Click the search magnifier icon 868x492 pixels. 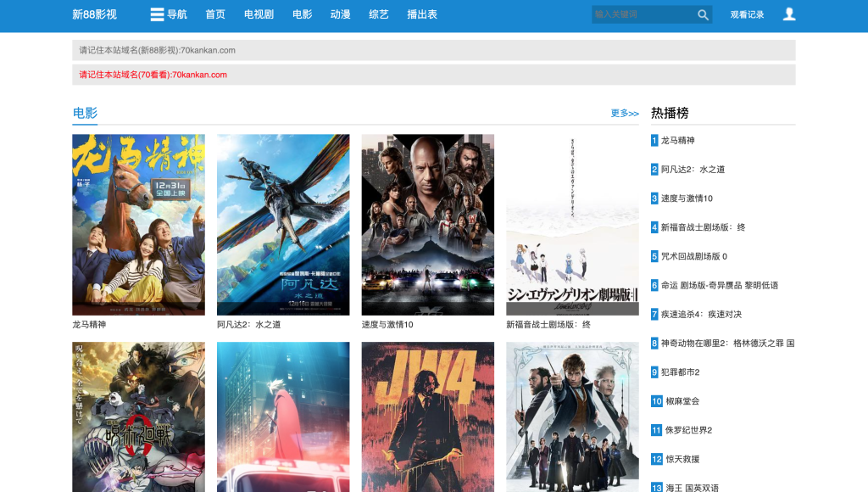click(x=703, y=14)
